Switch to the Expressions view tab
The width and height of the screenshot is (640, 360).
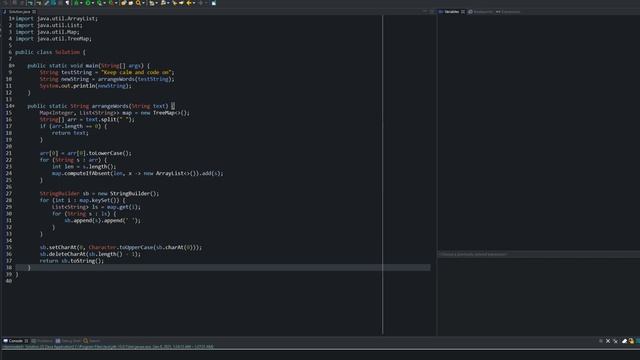click(508, 12)
